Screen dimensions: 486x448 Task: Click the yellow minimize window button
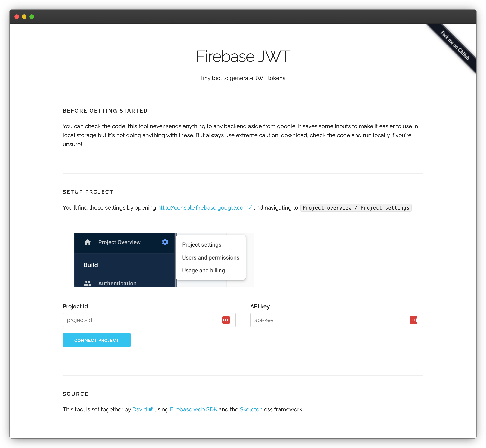coord(24,17)
